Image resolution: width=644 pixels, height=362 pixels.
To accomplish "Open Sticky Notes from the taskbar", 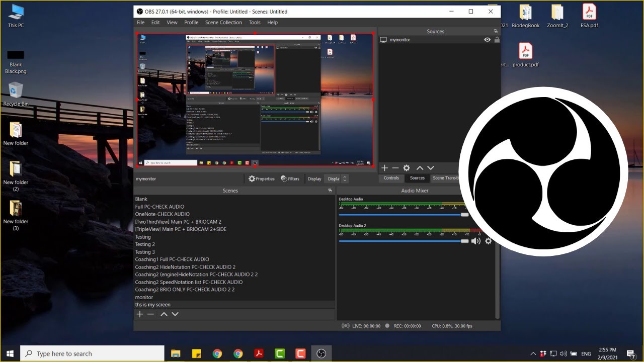I will (197, 353).
